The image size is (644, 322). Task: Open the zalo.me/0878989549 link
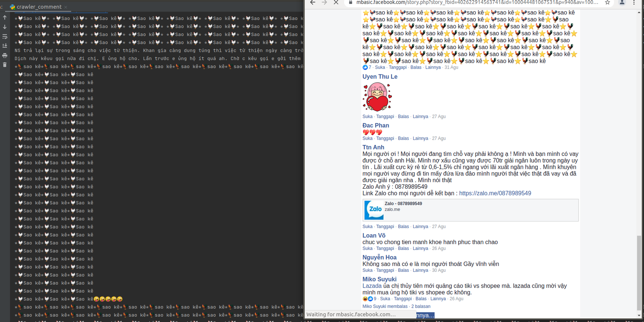pyautogui.click(x=495, y=193)
